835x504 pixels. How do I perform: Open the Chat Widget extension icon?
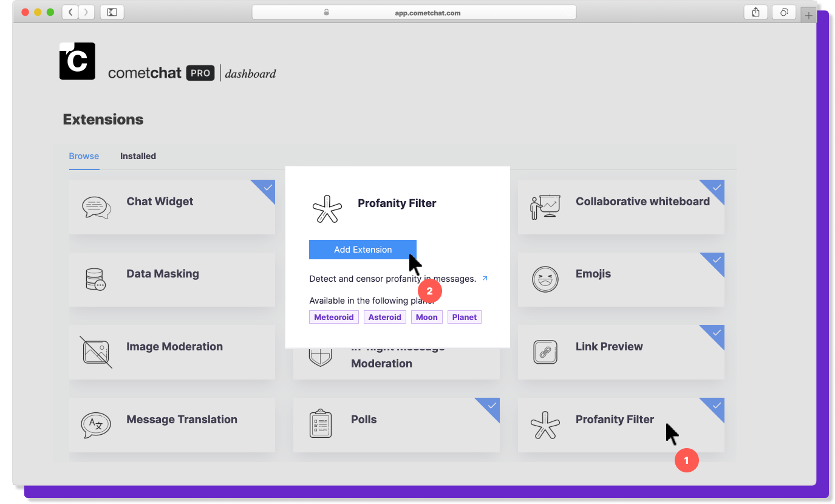pyautogui.click(x=97, y=208)
